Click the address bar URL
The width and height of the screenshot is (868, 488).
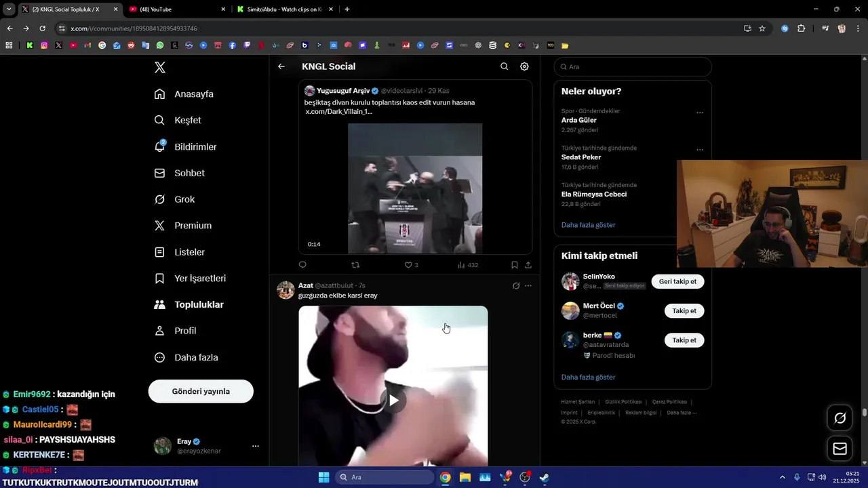click(x=134, y=28)
